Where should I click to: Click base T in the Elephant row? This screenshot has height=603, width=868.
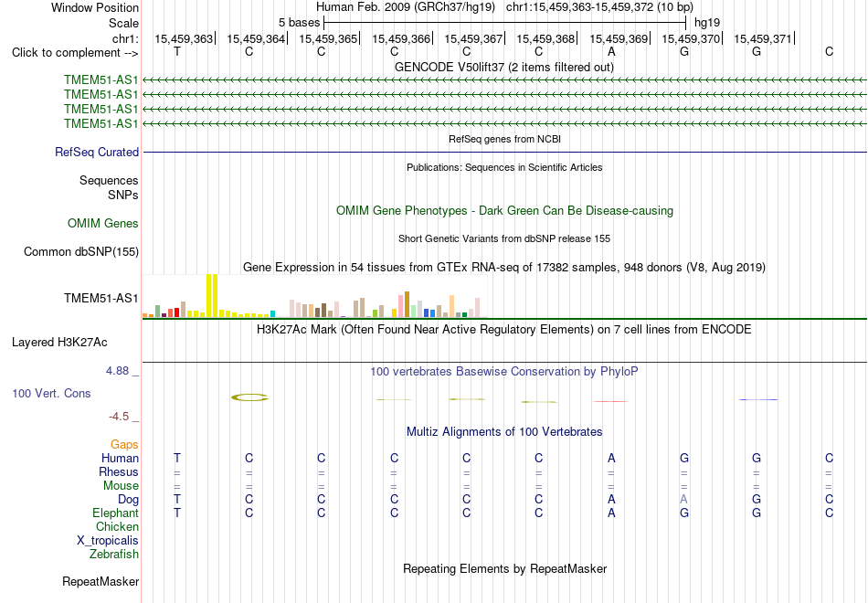(x=177, y=513)
